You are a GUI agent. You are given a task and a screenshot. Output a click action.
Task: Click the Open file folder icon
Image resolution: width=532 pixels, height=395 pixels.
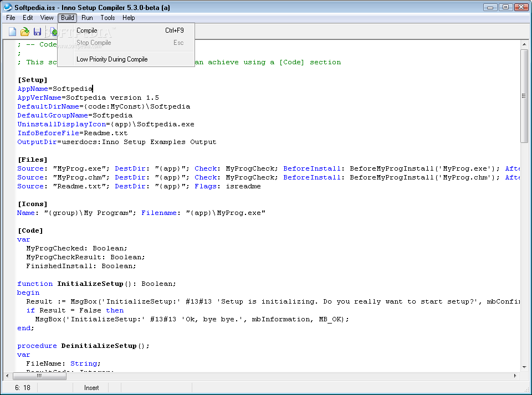pyautogui.click(x=25, y=32)
